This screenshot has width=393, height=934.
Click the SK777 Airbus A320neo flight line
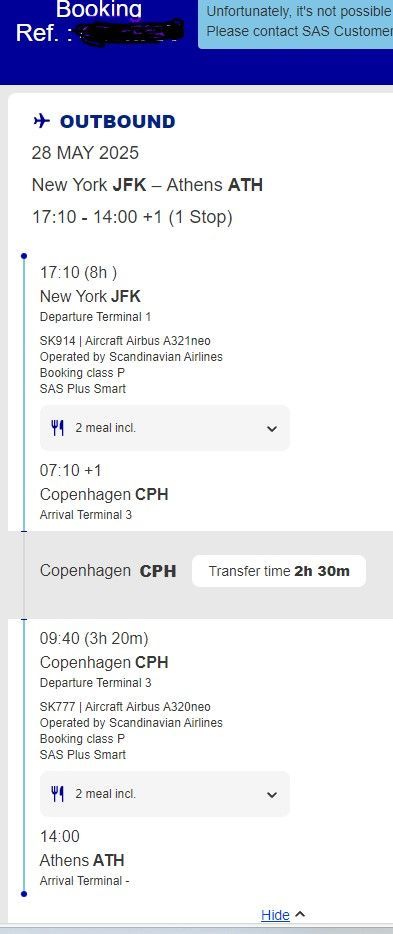pos(125,706)
